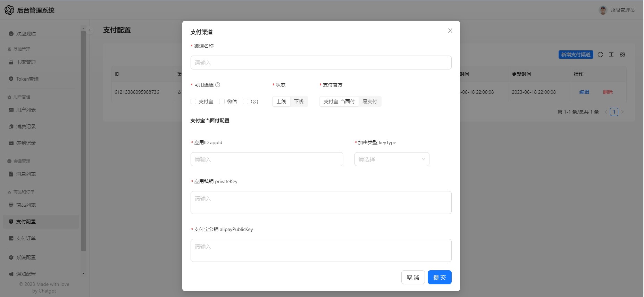Screen dimensions: 644x297
Task: Click the 渠道名称 input field
Action: pos(321,63)
